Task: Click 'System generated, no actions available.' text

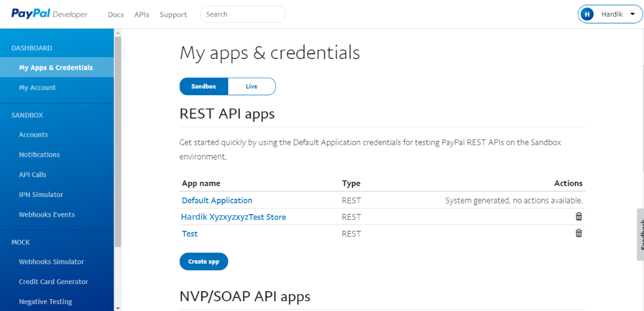Action: coord(514,201)
